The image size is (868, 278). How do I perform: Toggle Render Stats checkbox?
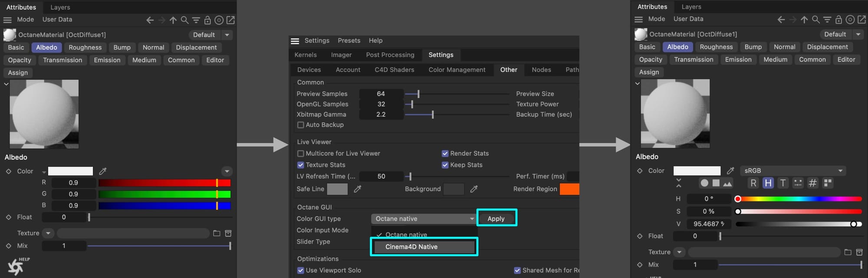(445, 154)
